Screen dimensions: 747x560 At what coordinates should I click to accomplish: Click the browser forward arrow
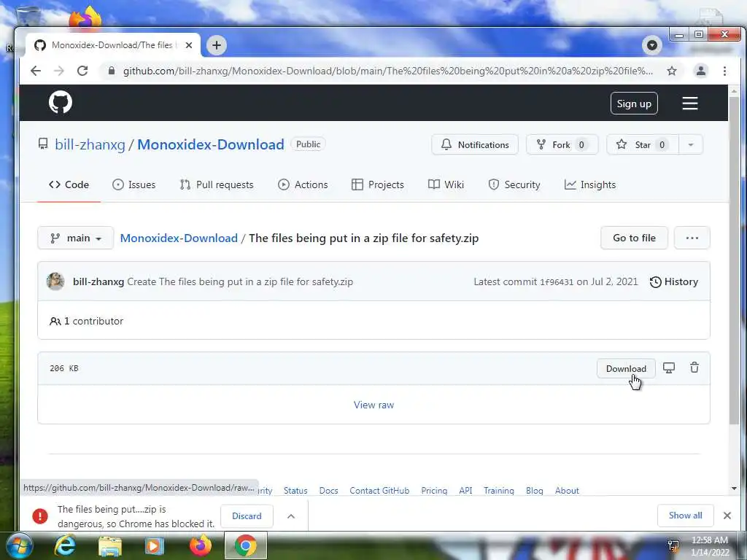[x=58, y=71]
